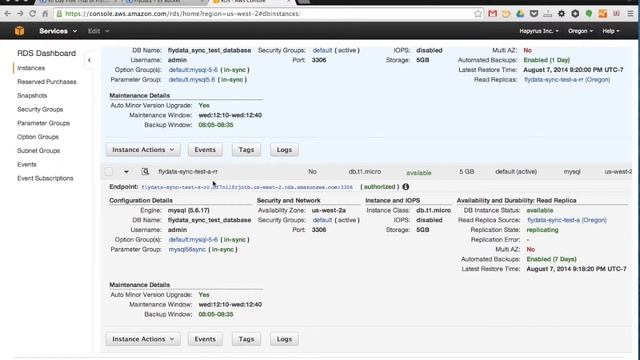Open Snapshots in sidebar

[x=32, y=96]
